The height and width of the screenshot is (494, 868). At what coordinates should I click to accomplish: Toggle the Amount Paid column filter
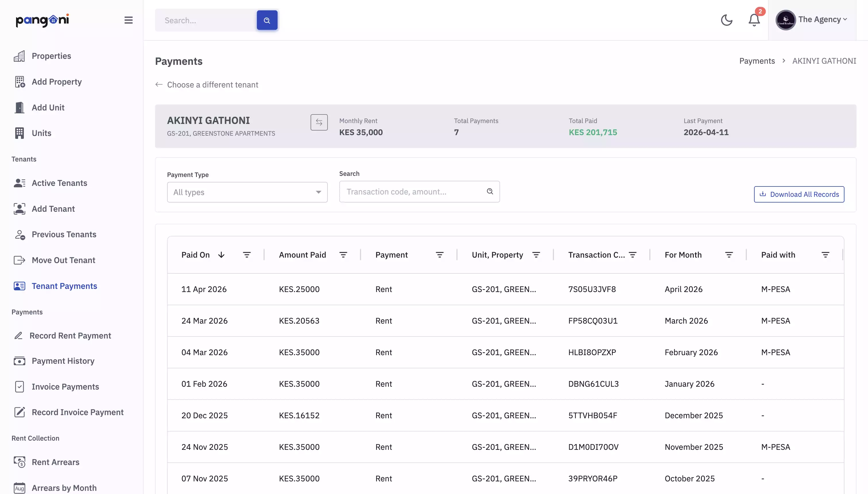tap(344, 254)
